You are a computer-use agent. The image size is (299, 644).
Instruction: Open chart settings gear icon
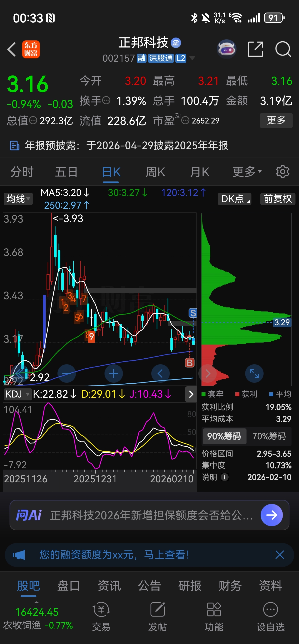coord(282,172)
